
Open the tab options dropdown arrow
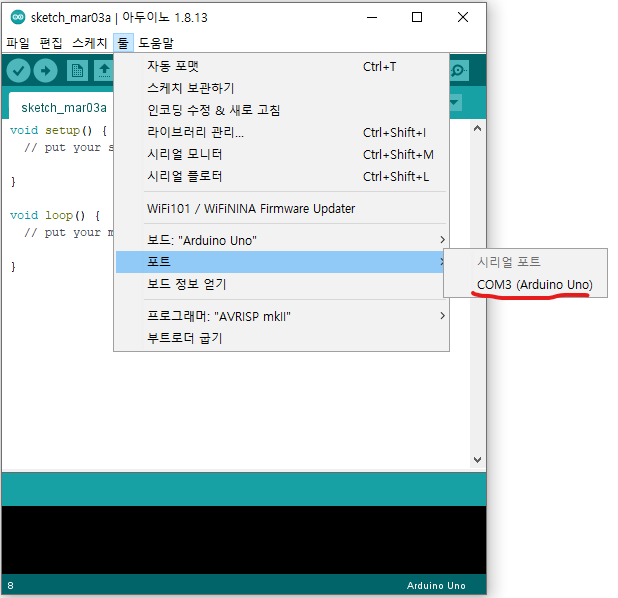tap(454, 102)
